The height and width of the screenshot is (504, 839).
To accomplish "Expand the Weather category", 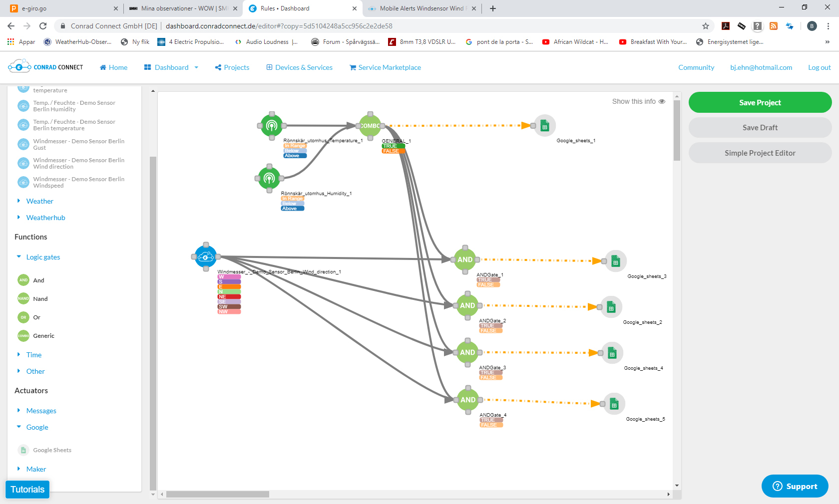I will pyautogui.click(x=39, y=201).
